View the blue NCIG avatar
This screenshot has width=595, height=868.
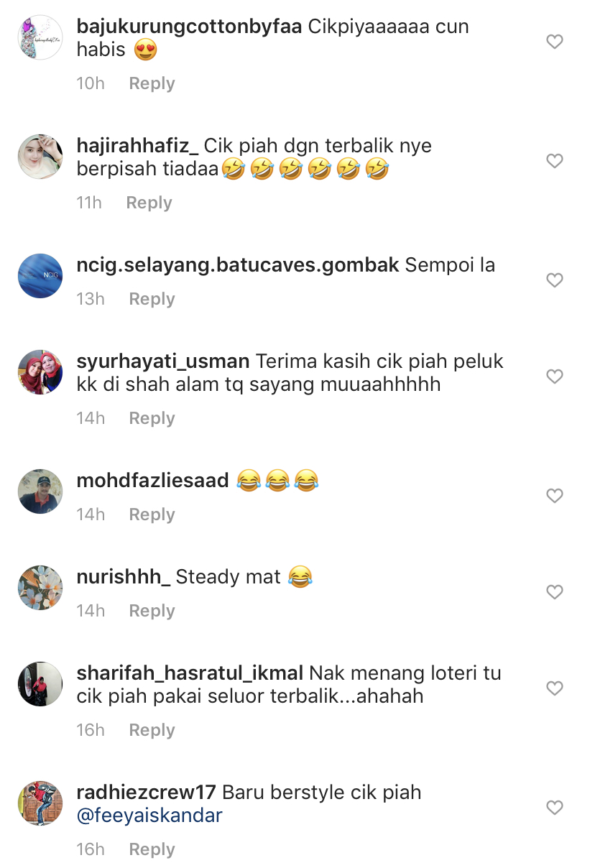tap(40, 276)
